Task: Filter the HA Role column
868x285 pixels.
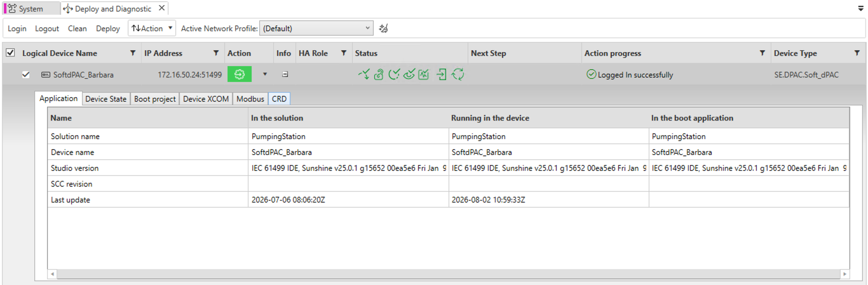Action: (x=343, y=53)
